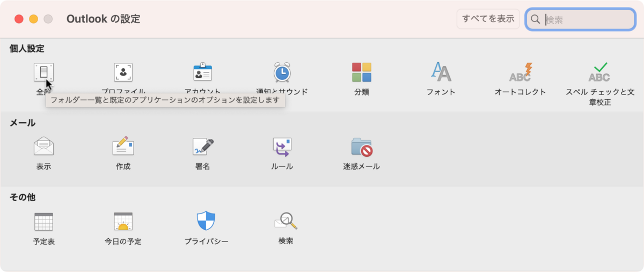
Task: Close the Outlook の設定 window
Action: (19, 19)
